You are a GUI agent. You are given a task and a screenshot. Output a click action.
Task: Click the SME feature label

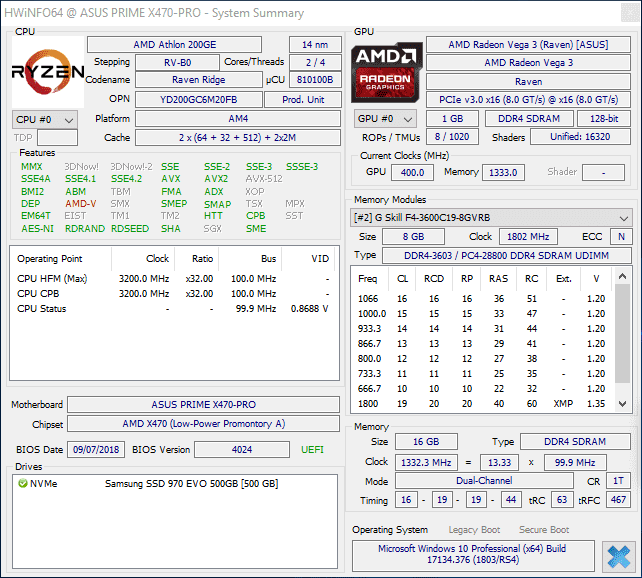[256, 228]
